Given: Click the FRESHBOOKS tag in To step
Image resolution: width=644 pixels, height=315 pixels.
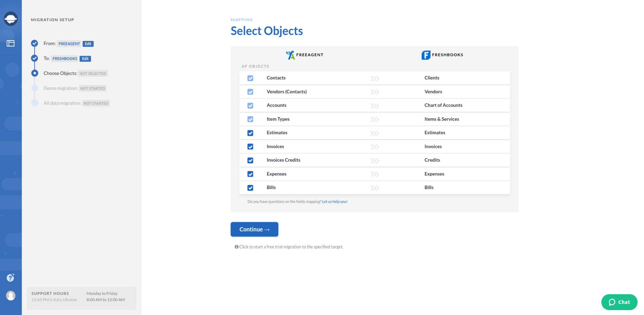Looking at the screenshot, I should (x=65, y=58).
